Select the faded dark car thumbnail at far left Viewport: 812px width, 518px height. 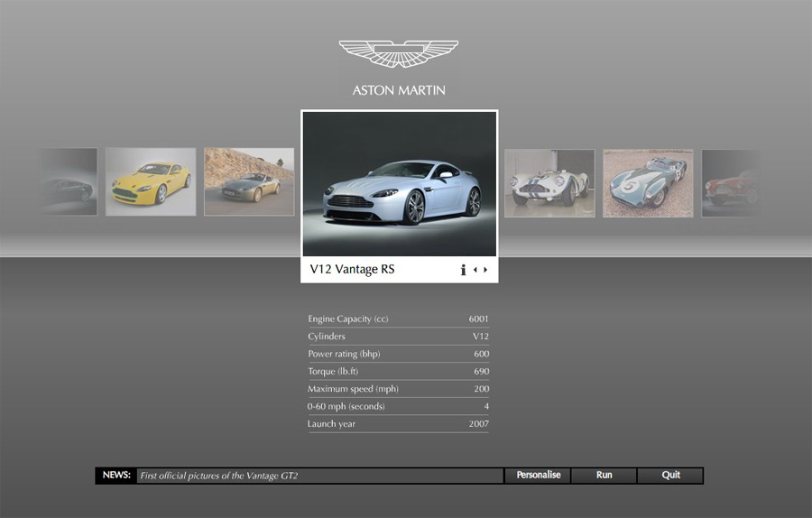(69, 181)
